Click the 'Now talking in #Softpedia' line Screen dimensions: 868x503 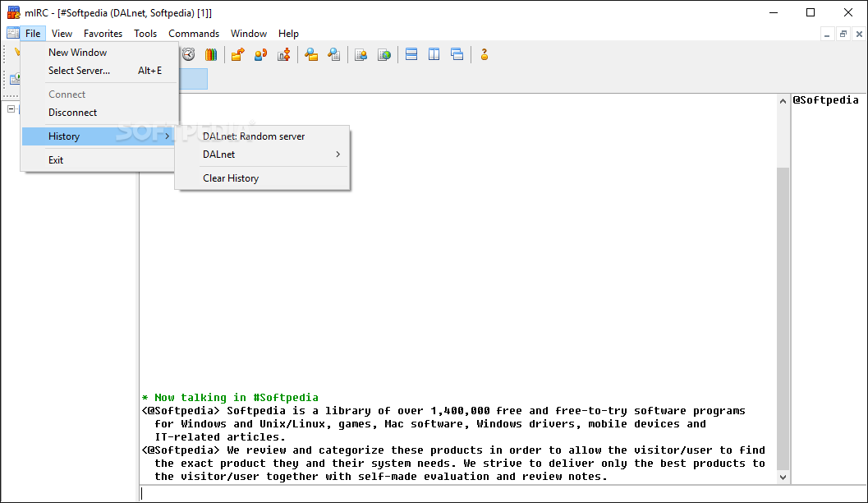(x=230, y=398)
